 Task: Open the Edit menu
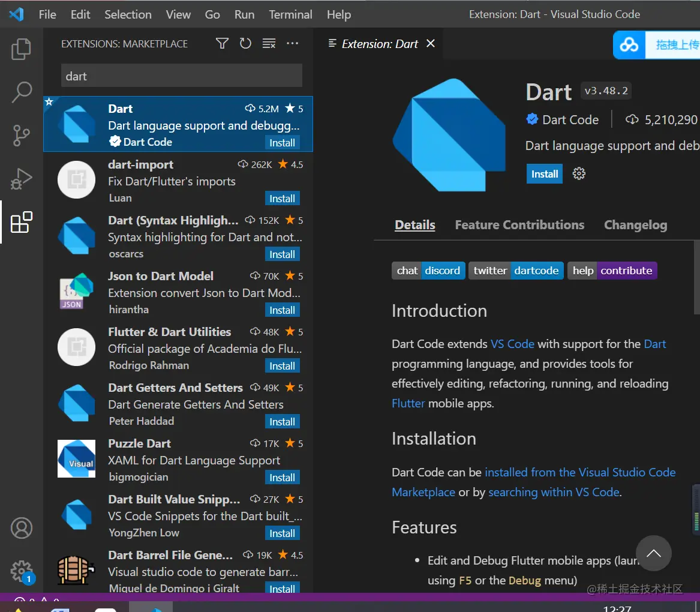[80, 14]
